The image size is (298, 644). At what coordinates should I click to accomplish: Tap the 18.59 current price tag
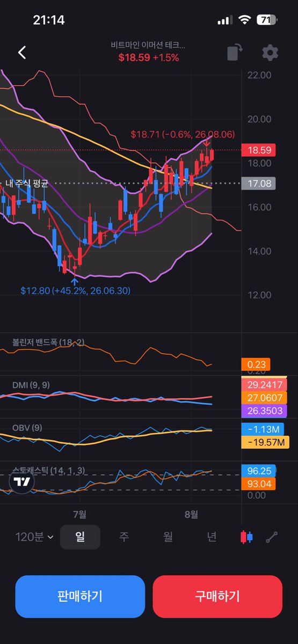point(259,150)
